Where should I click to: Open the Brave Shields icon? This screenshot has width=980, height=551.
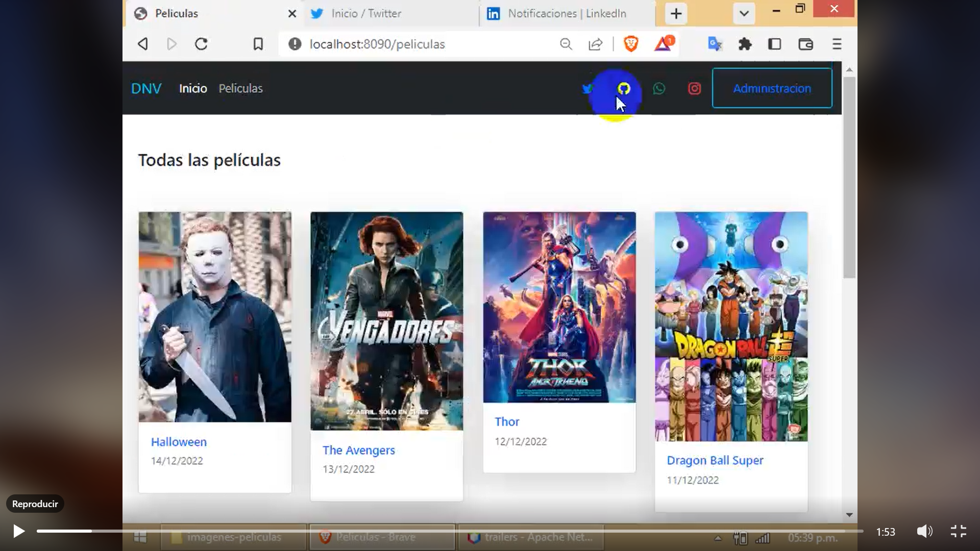coord(631,44)
